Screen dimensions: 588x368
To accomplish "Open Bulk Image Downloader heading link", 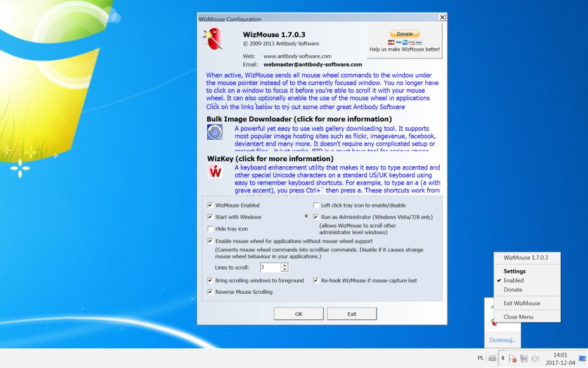I will pyautogui.click(x=299, y=119).
